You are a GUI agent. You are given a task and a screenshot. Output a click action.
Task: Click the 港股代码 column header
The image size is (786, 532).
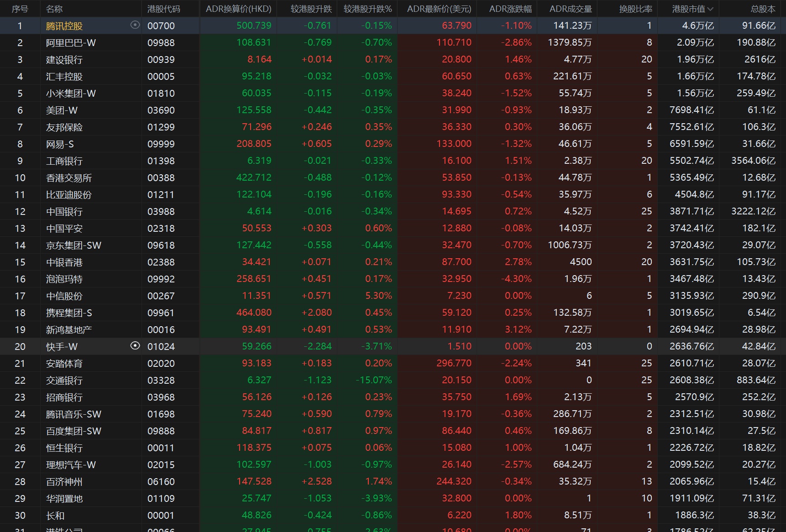tap(163, 9)
